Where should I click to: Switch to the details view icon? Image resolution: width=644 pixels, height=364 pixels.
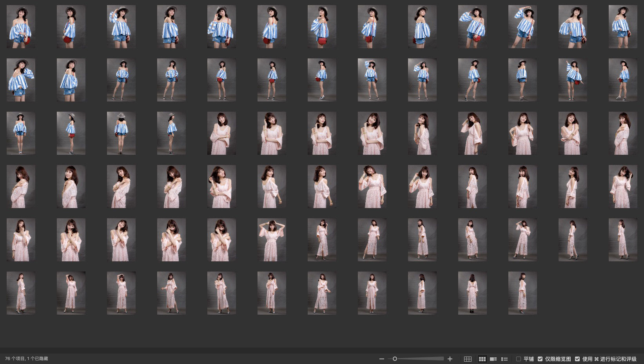[x=493, y=359]
